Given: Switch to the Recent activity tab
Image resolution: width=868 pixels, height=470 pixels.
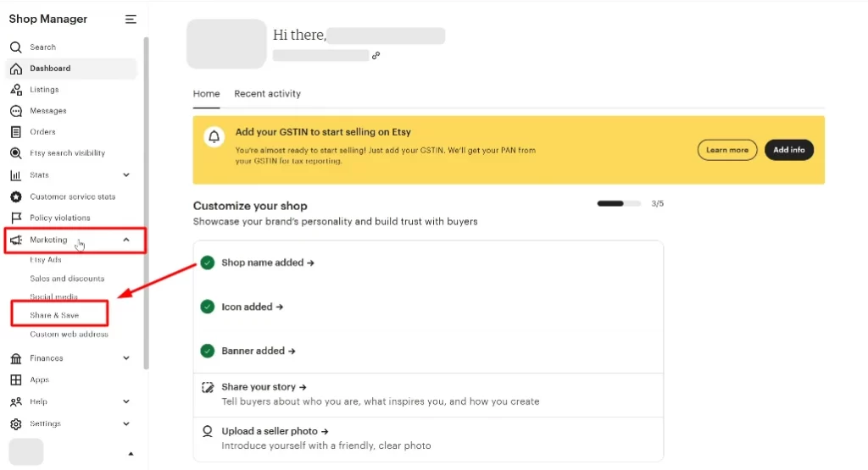Looking at the screenshot, I should pos(267,94).
